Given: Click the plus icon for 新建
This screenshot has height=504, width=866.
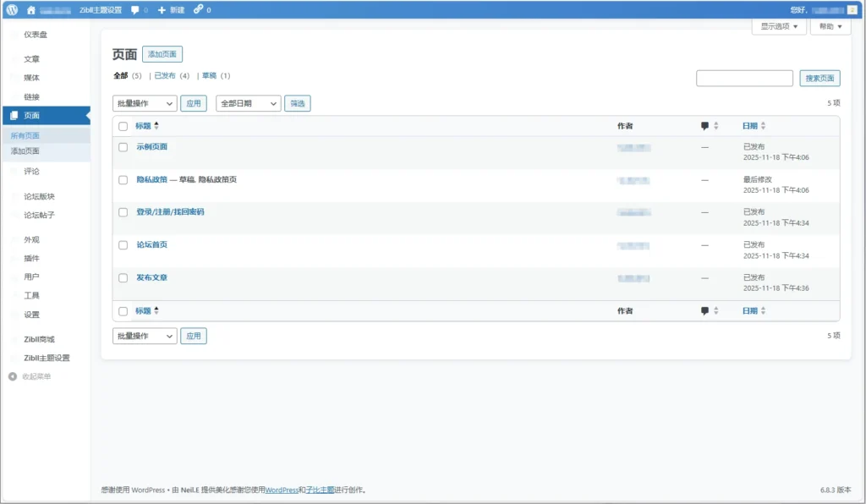Looking at the screenshot, I should point(162,9).
